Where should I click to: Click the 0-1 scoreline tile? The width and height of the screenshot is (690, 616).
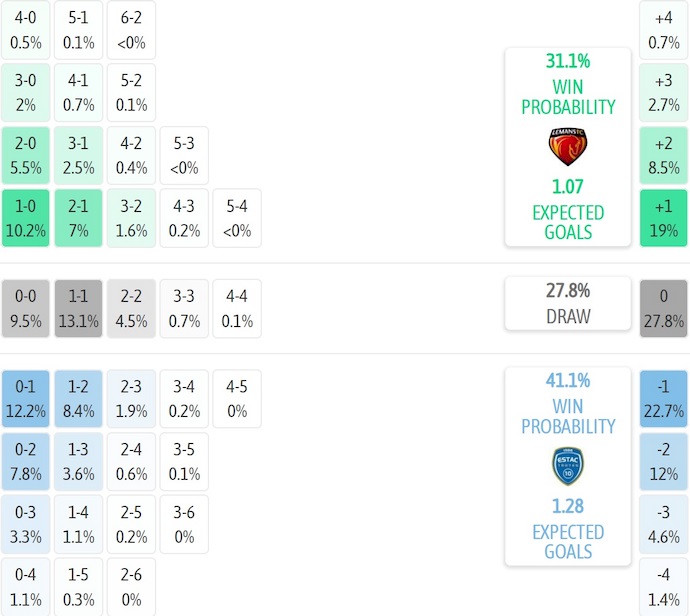pos(26,398)
